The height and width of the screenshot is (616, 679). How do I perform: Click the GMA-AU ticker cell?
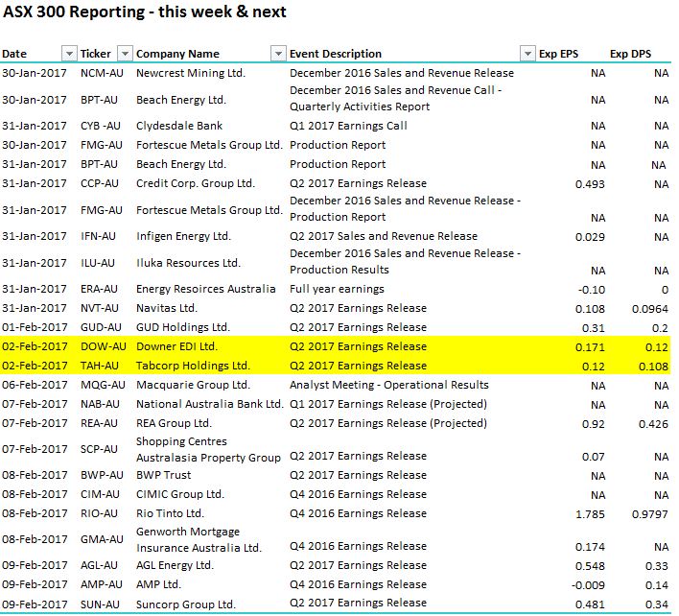pos(102,539)
